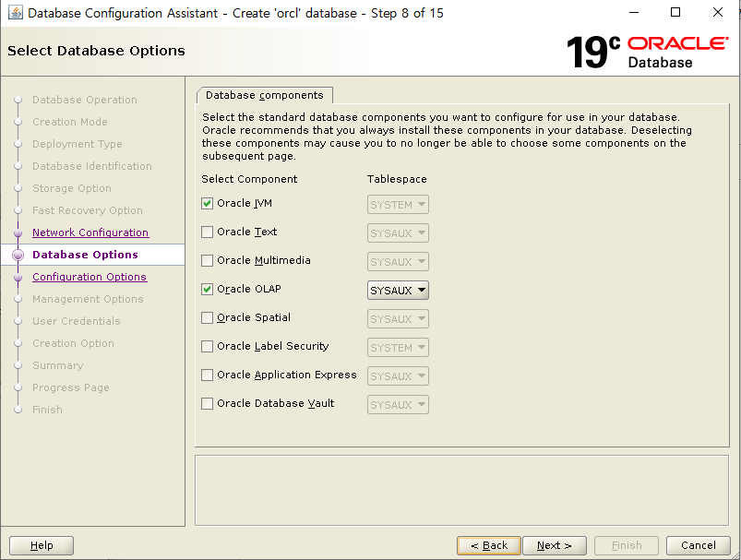Select the Database Options step

click(x=85, y=255)
